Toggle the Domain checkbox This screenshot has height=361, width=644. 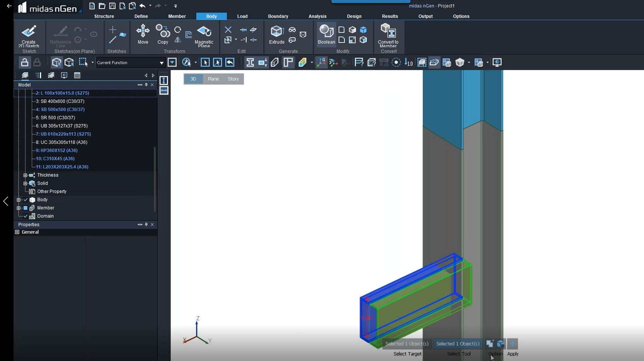click(25, 216)
